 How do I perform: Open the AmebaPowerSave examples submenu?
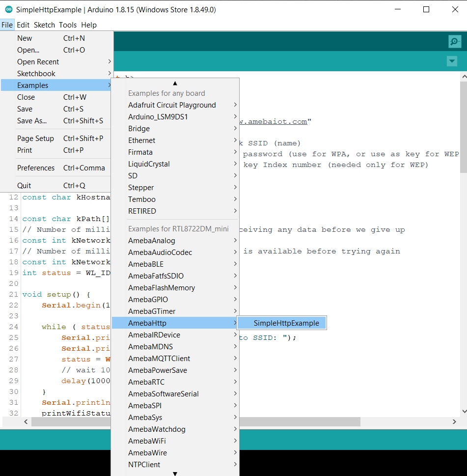coord(175,370)
